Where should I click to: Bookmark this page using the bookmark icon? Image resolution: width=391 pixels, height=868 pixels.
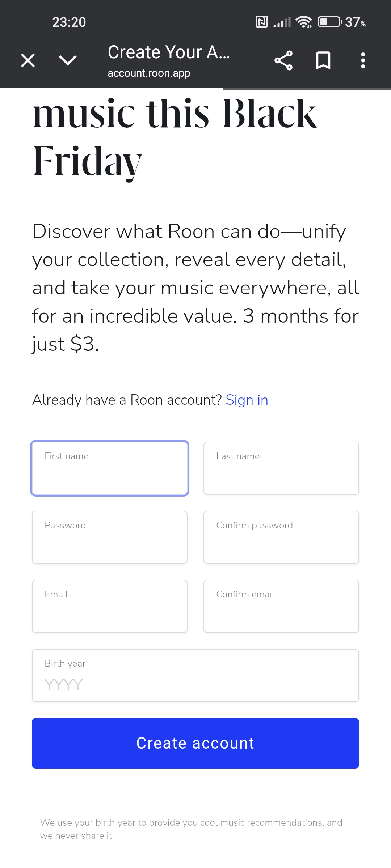click(x=323, y=60)
